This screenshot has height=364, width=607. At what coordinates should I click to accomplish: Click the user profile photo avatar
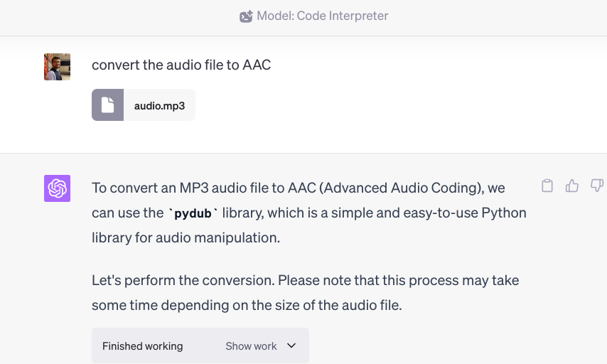[57, 66]
